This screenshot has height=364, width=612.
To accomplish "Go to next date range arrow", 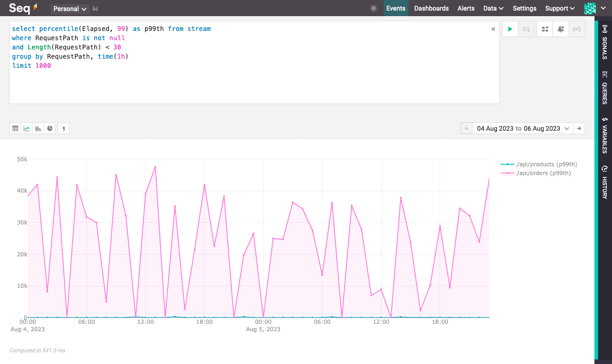I will point(579,128).
